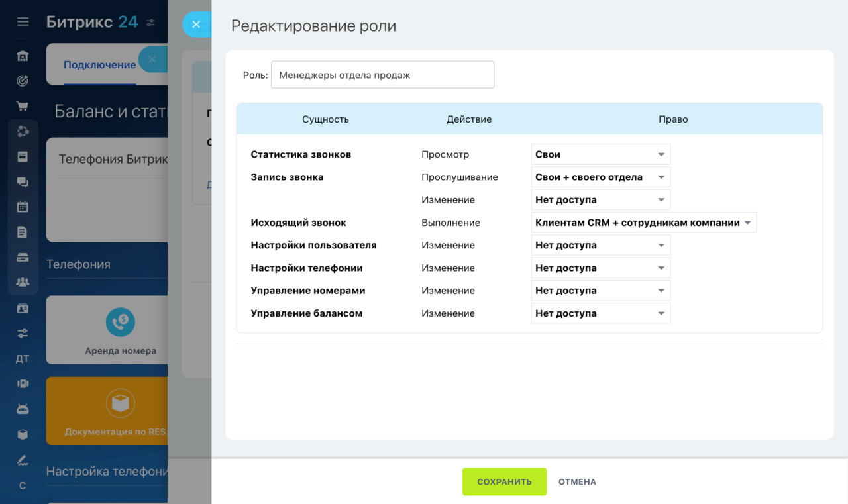The height and width of the screenshot is (504, 848).
Task: Open the signature pen sidebar icon
Action: tap(23, 460)
